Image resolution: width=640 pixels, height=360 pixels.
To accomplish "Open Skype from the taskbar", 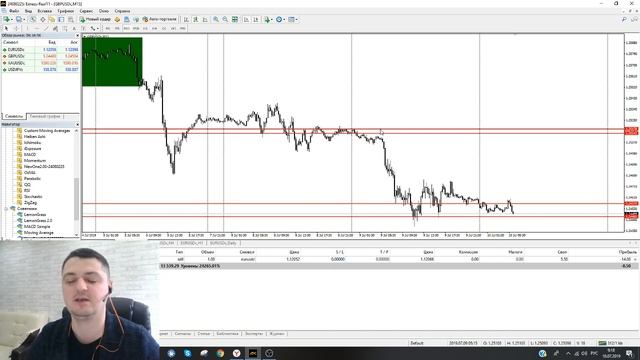I will point(187,353).
